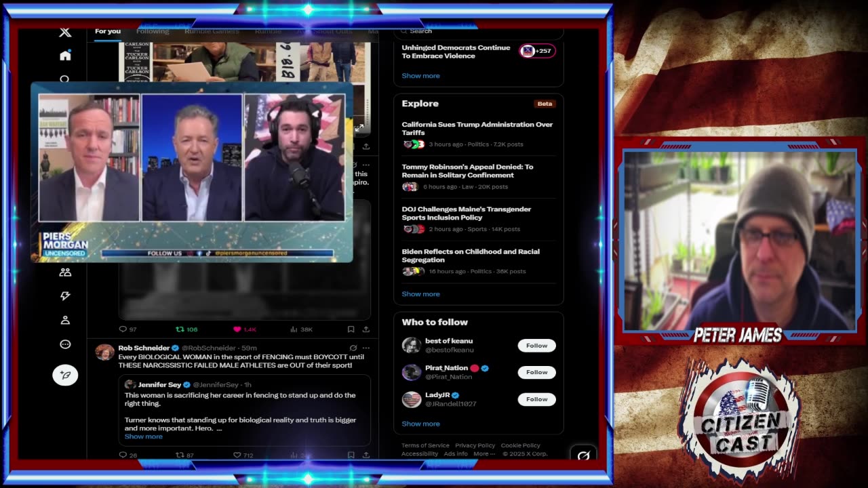Open Terms of Service link
Screen dimensions: 868x488
click(x=425, y=445)
